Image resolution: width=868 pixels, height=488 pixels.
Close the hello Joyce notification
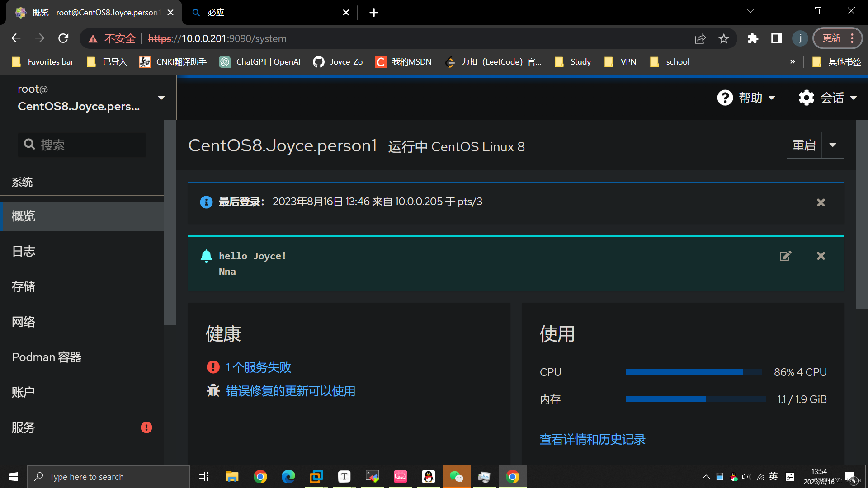point(821,256)
